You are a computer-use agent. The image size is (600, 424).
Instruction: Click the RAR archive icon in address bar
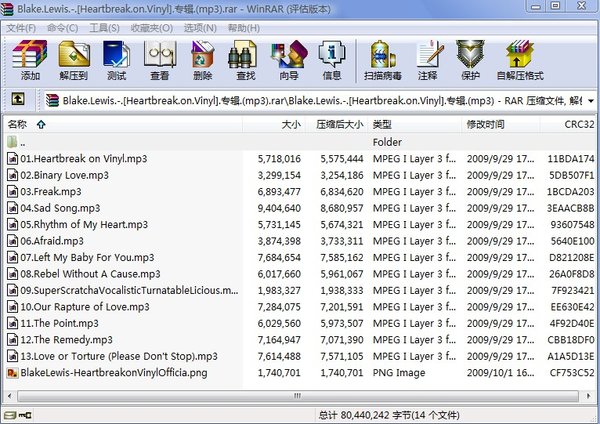click(x=52, y=101)
